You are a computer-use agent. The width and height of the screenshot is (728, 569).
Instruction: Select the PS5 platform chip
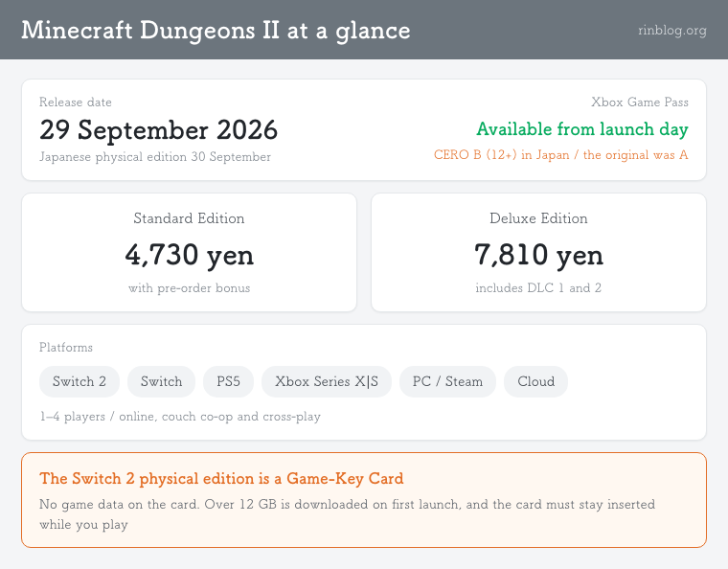(228, 381)
